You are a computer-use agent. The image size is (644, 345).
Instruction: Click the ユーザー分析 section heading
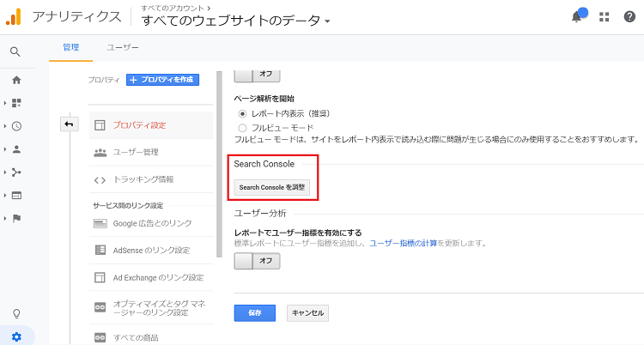point(260,213)
